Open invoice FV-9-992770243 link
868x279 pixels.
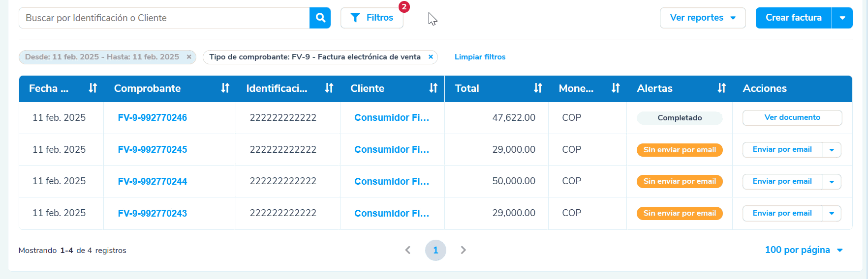click(x=153, y=213)
